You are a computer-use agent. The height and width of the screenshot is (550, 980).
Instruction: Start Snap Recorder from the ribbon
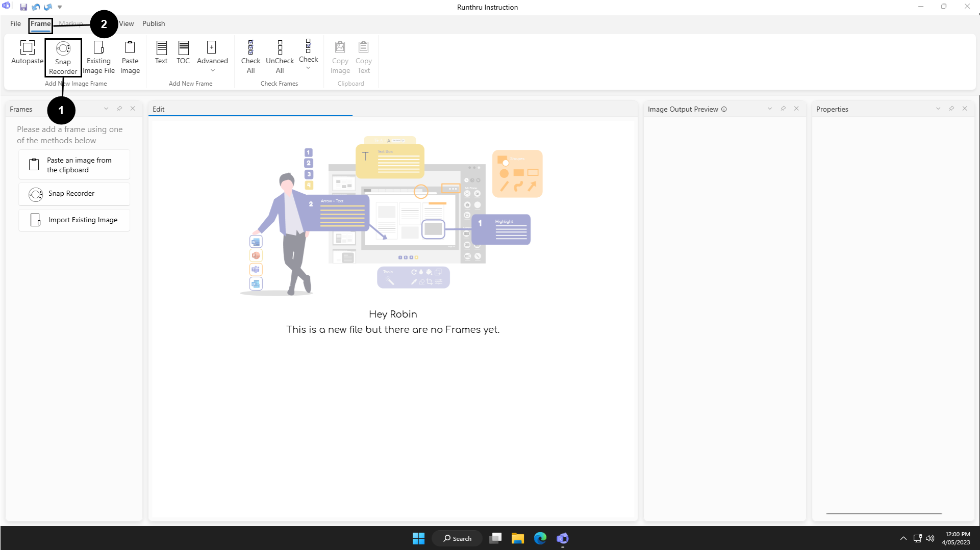click(x=63, y=57)
